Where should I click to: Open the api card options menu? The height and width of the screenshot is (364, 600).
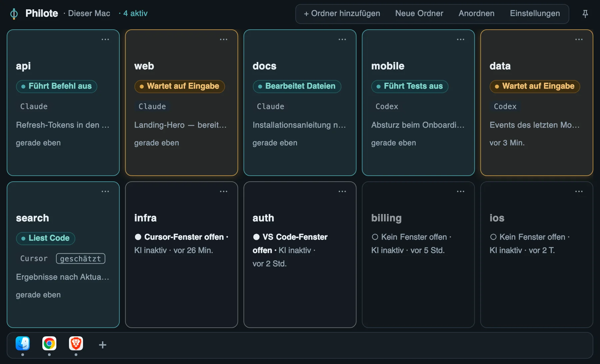click(x=105, y=39)
